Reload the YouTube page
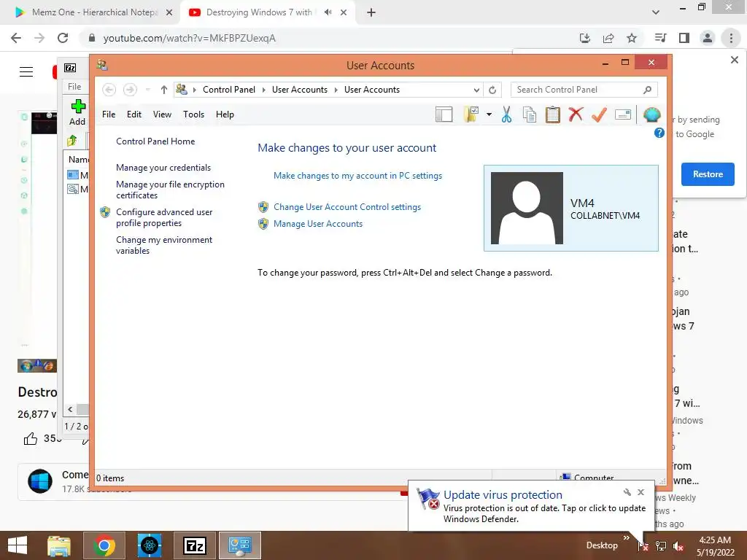 63,38
